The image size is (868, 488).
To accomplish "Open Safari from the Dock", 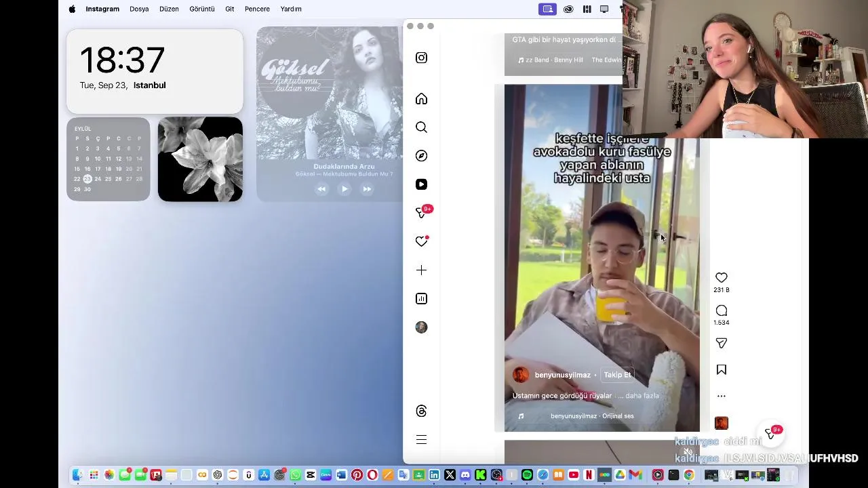I will (542, 475).
